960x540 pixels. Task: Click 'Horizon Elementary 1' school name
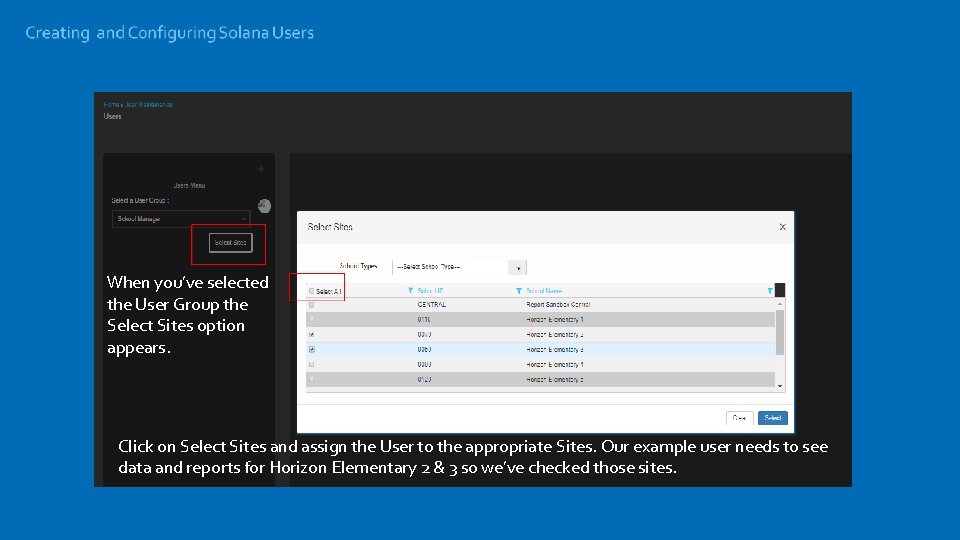pyautogui.click(x=555, y=320)
